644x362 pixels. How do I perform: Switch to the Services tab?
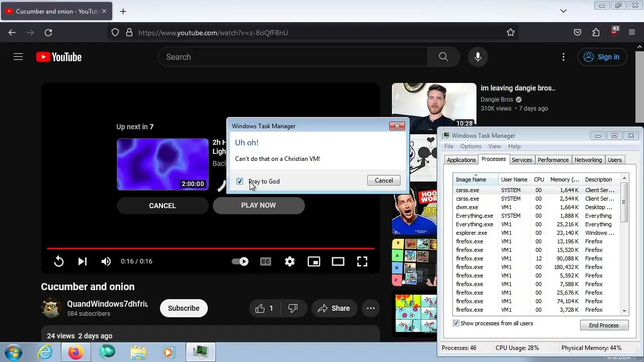[x=522, y=160]
